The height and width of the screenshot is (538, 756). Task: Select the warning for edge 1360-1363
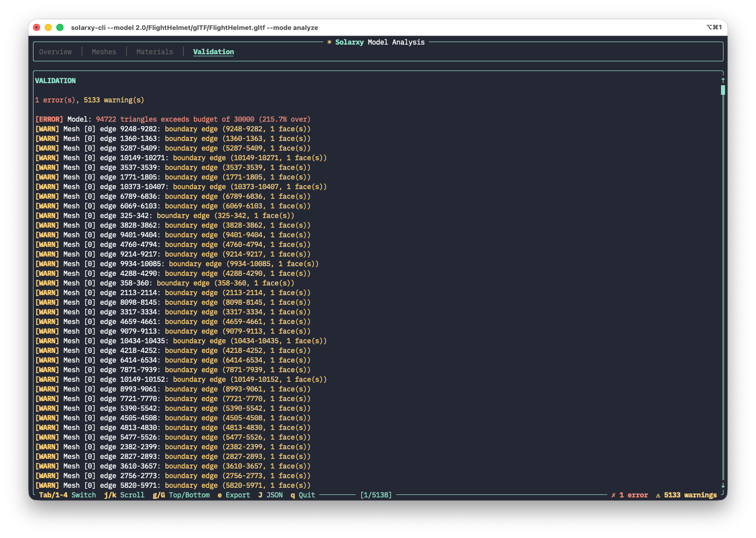click(x=173, y=138)
